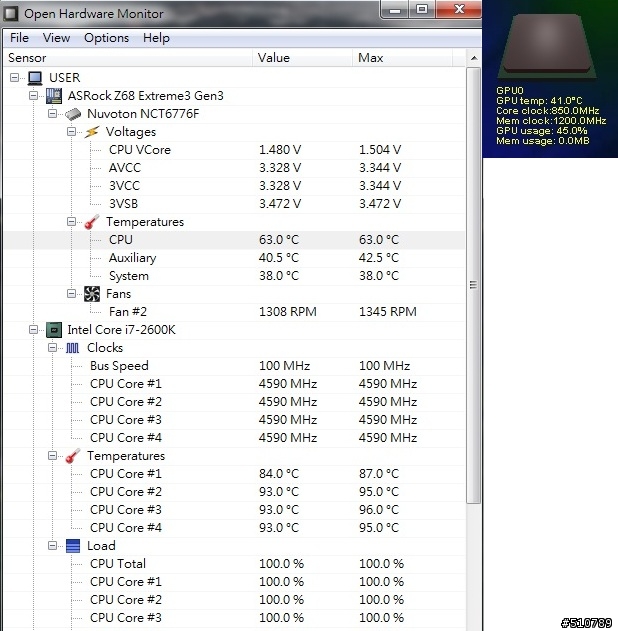Collapse the Fans group
618x631 pixels.
[x=71, y=293]
